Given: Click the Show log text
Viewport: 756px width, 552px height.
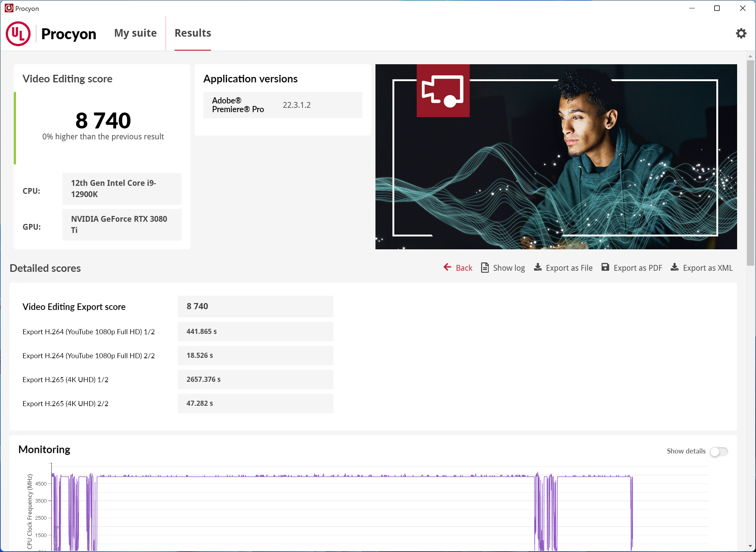Looking at the screenshot, I should 509,268.
